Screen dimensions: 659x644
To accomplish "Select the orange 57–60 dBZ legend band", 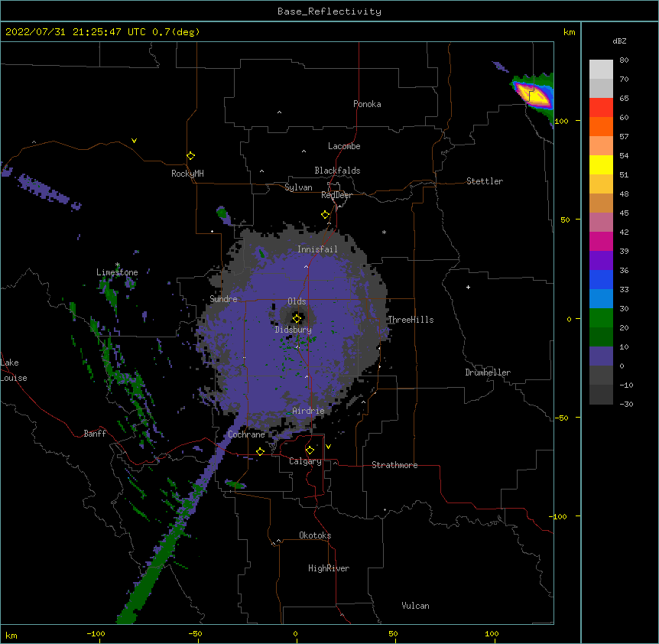I will [601, 126].
